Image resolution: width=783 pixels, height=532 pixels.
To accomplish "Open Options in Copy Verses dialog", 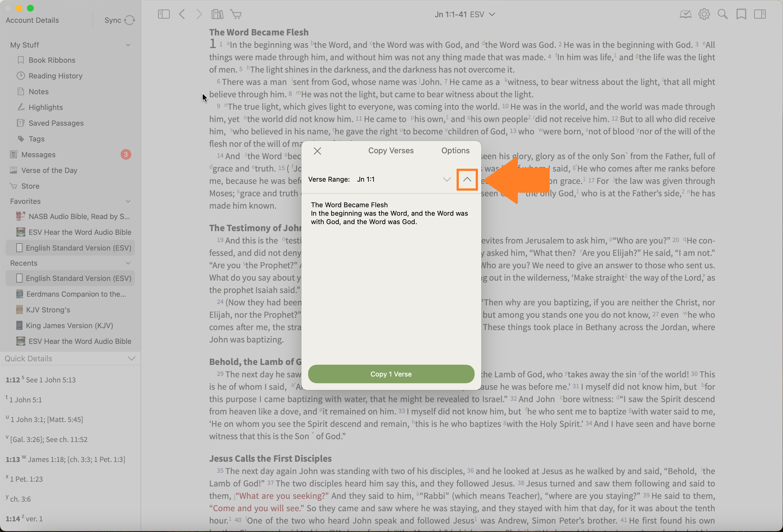I will [455, 151].
